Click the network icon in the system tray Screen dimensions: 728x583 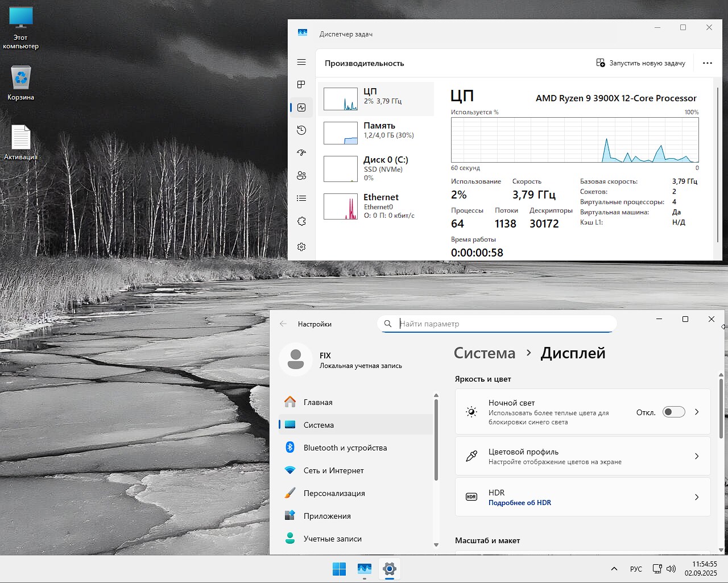click(x=657, y=569)
